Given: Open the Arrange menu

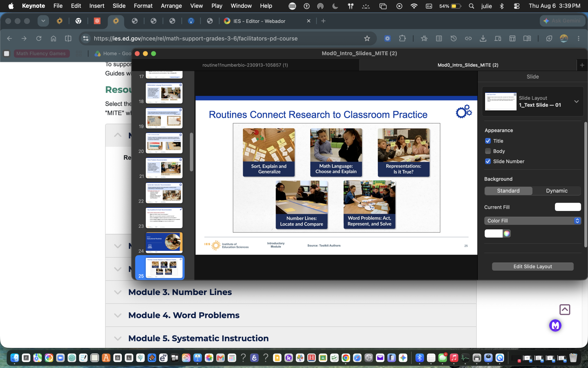Looking at the screenshot, I should (x=171, y=6).
